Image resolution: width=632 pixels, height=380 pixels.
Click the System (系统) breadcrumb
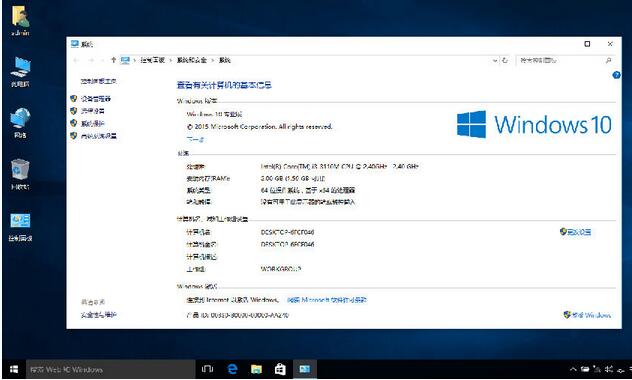(x=225, y=60)
